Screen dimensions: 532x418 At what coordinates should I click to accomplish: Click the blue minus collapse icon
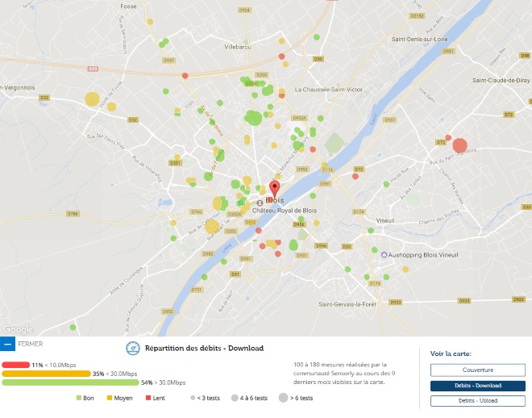point(7,344)
